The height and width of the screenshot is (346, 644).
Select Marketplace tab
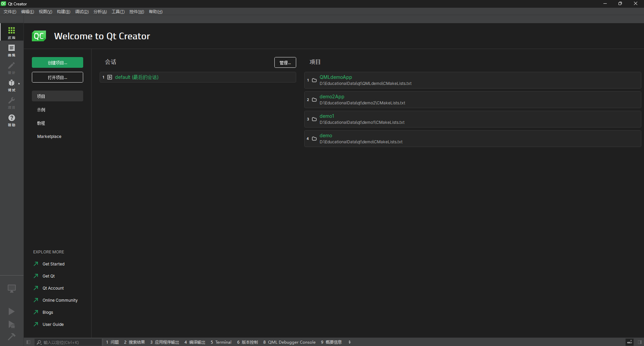click(x=57, y=137)
